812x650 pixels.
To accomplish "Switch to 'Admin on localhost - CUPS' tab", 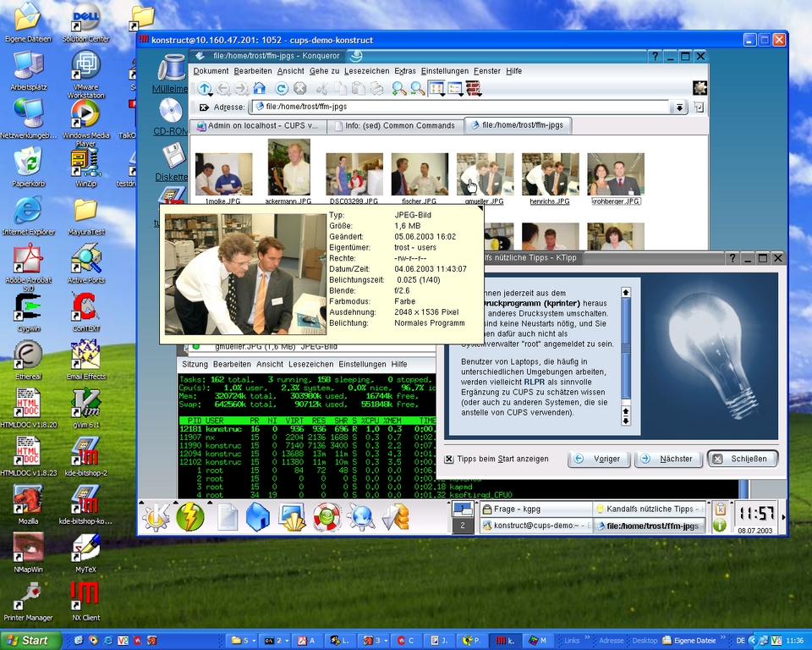I will (256, 126).
